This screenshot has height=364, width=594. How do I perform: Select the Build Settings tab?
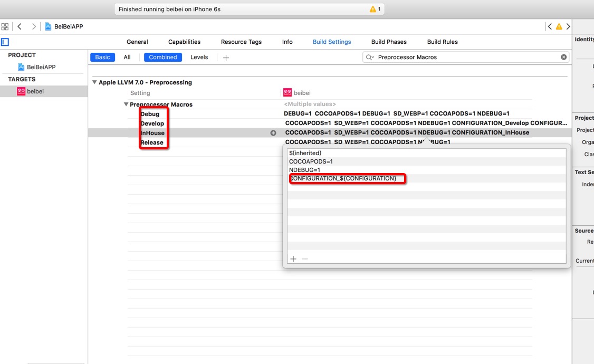click(x=332, y=42)
